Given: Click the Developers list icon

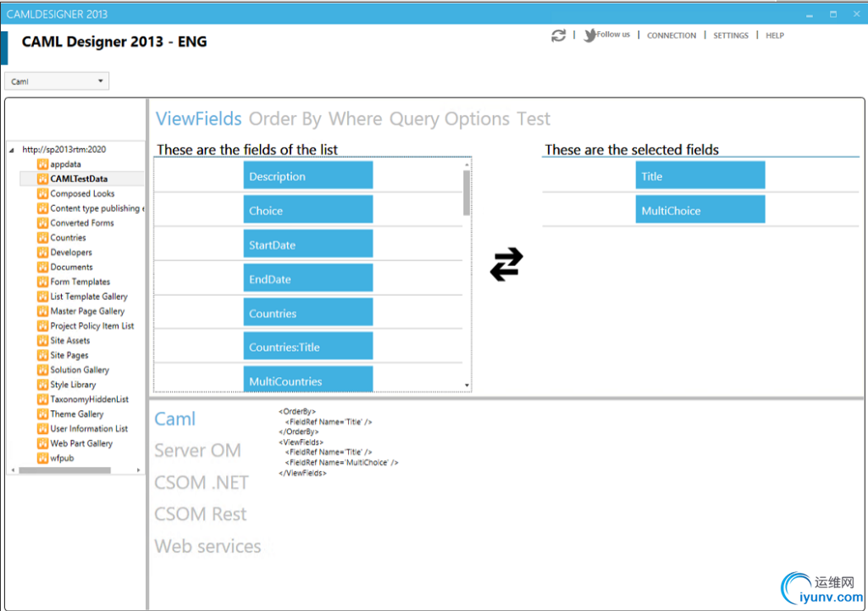Looking at the screenshot, I should click(x=42, y=252).
